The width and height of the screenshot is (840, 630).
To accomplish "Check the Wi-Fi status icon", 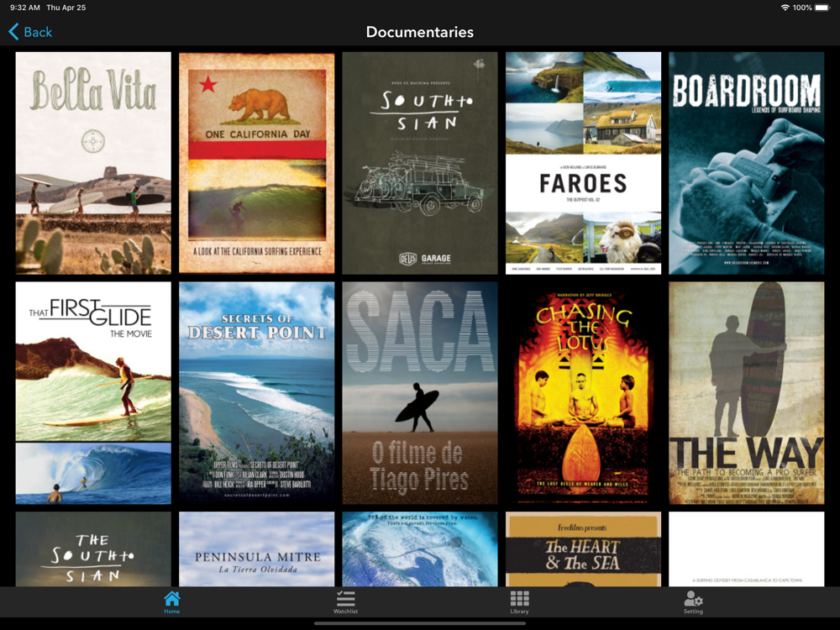I will pyautogui.click(x=785, y=8).
